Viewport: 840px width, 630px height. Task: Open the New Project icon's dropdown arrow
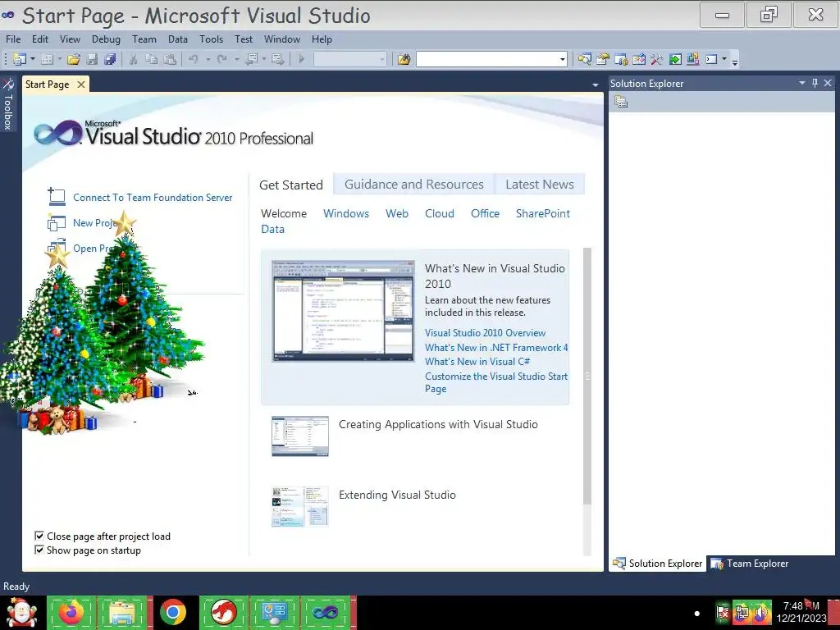coord(32,59)
